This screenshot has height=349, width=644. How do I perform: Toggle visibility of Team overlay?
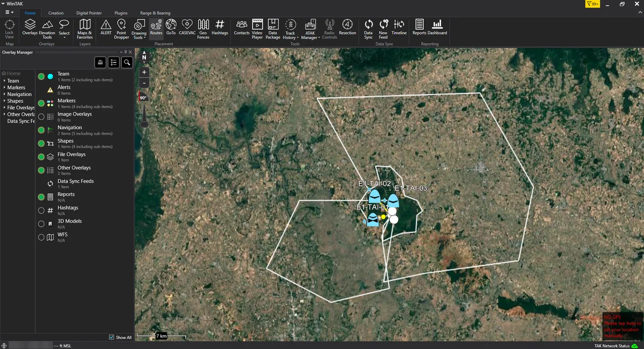click(41, 77)
